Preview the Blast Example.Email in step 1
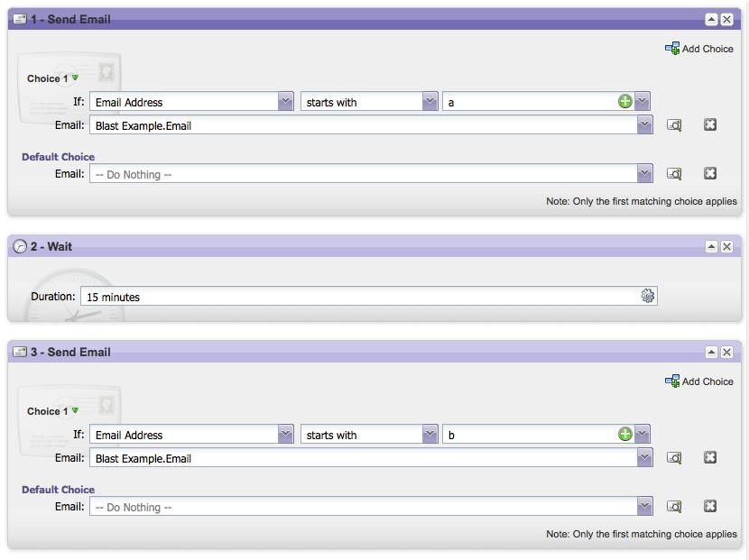The height and width of the screenshot is (560, 749). (x=674, y=125)
